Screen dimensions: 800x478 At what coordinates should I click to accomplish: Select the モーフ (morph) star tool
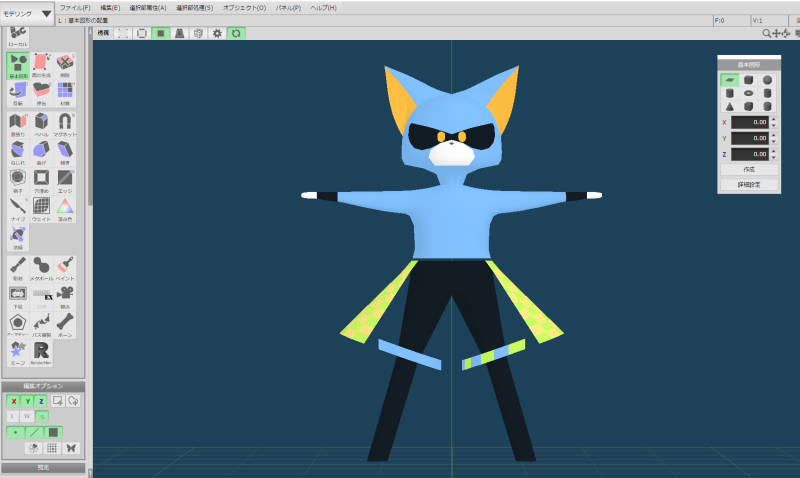[x=18, y=353]
